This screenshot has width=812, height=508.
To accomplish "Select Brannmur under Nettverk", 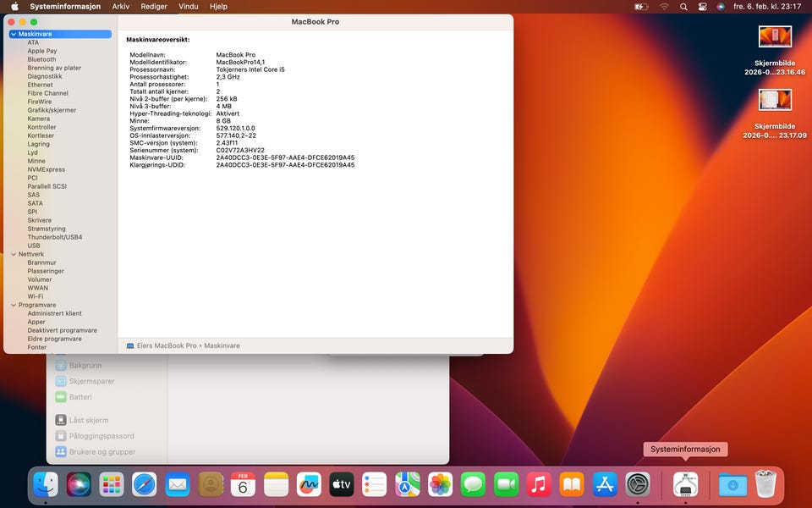I will tap(41, 262).
